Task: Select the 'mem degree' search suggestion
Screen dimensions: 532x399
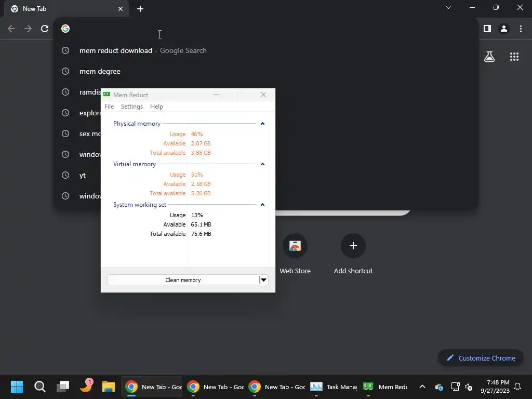Action: pos(266,71)
